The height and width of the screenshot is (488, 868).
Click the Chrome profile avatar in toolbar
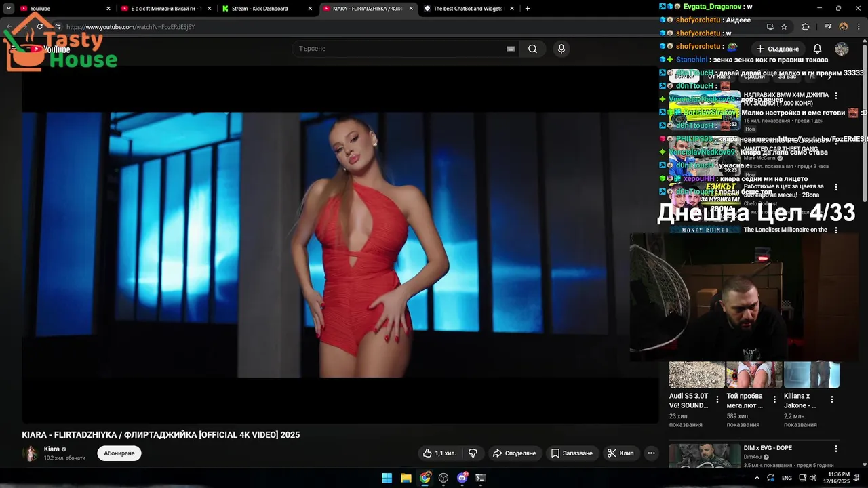[x=843, y=27]
